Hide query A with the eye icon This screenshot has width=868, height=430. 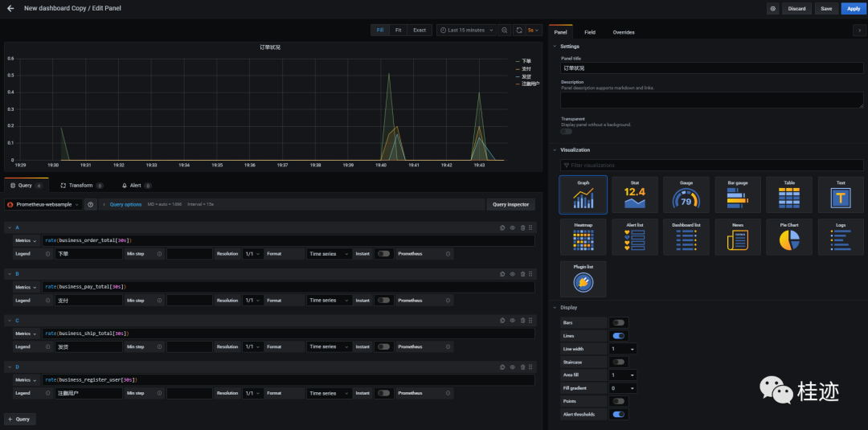pyautogui.click(x=513, y=227)
